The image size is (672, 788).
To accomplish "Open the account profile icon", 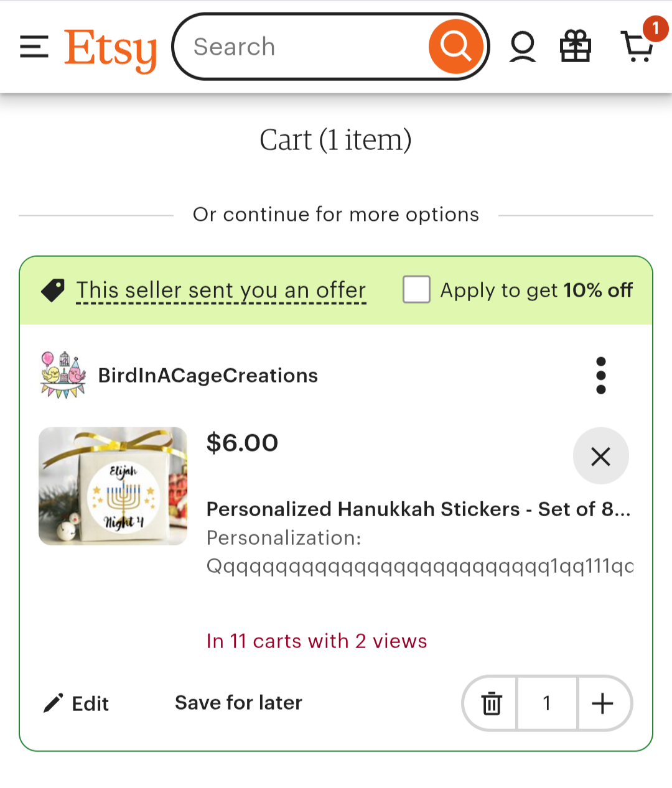I will coord(522,47).
